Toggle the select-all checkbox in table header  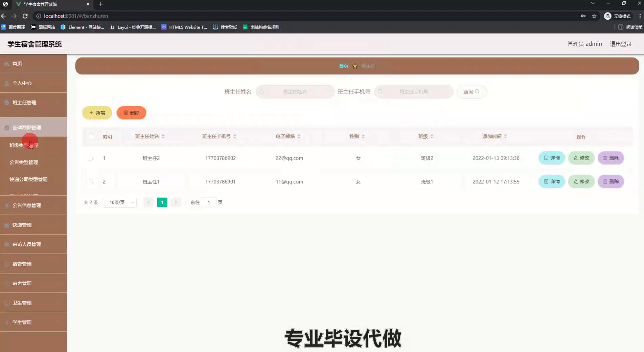(x=91, y=137)
